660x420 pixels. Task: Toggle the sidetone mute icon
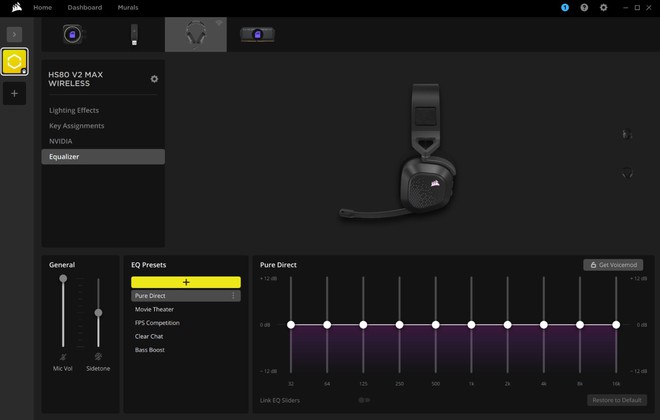[98, 357]
